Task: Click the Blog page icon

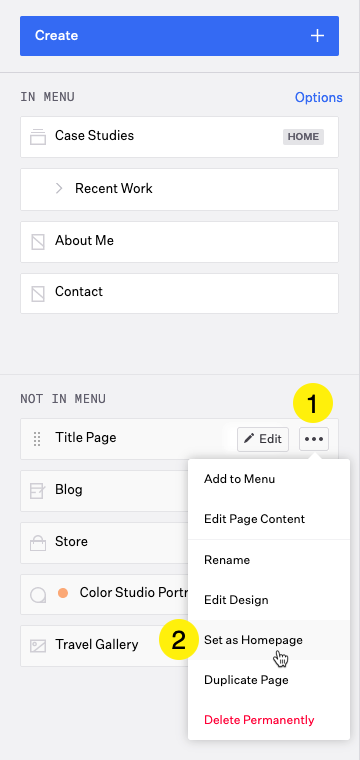Action: coord(37,491)
